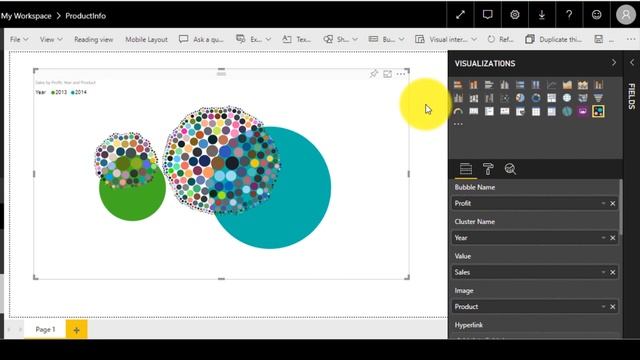Click the save report icon
Screen dimensions: 640x360
[x=598, y=39]
